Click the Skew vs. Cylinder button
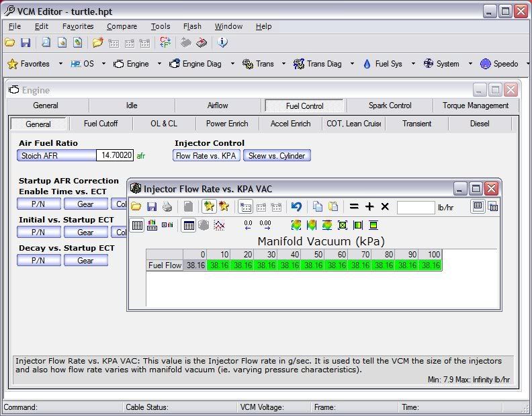Viewport: 532px width, 416px height. 277,155
